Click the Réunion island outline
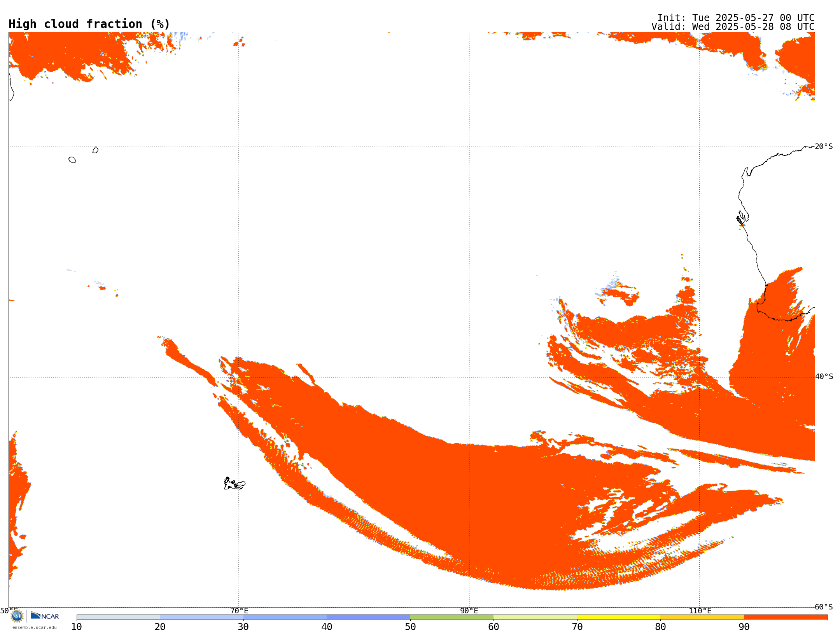 72,160
